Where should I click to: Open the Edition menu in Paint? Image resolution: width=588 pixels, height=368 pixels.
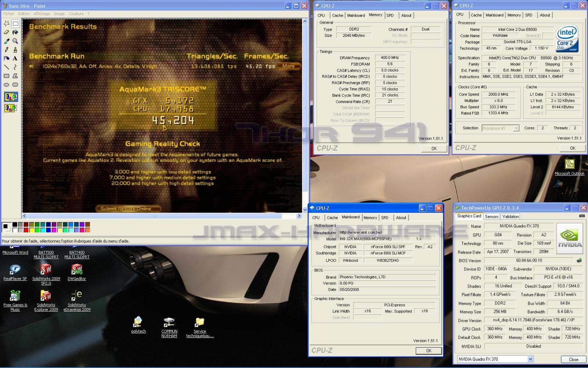24,14
